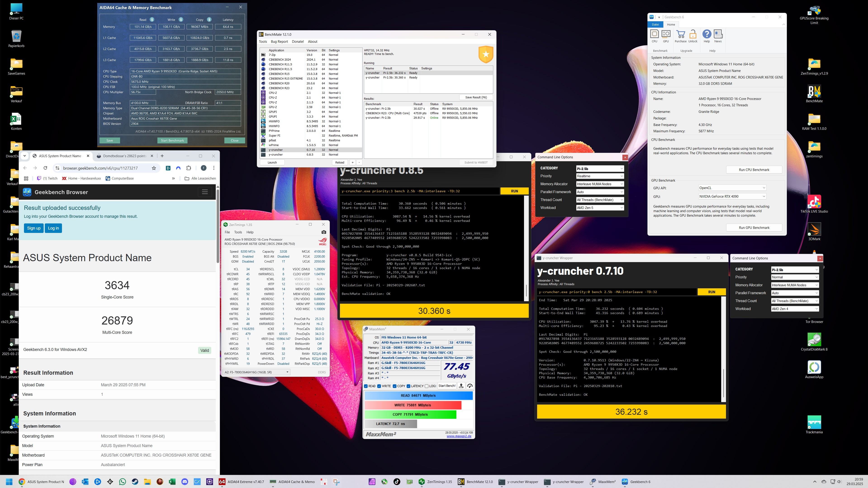Open the Geekbench Browser hamburger menu
868x488 pixels.
204,192
